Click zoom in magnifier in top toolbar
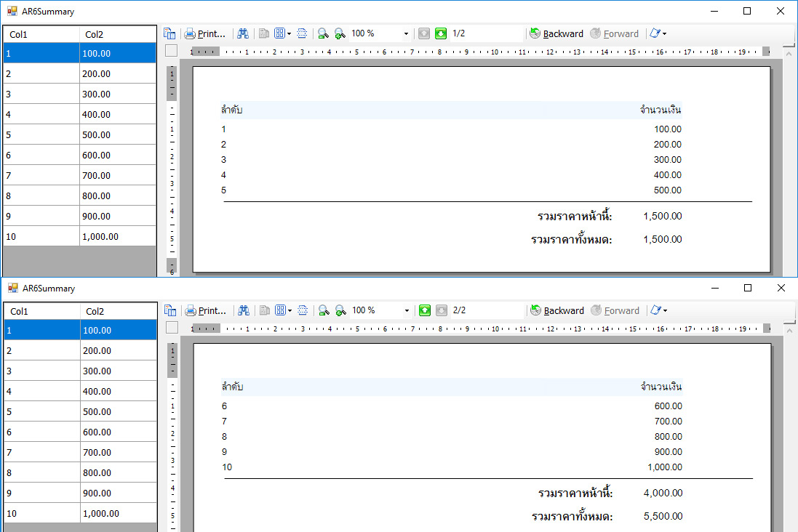Screen dimensions: 798x532 [x=339, y=33]
